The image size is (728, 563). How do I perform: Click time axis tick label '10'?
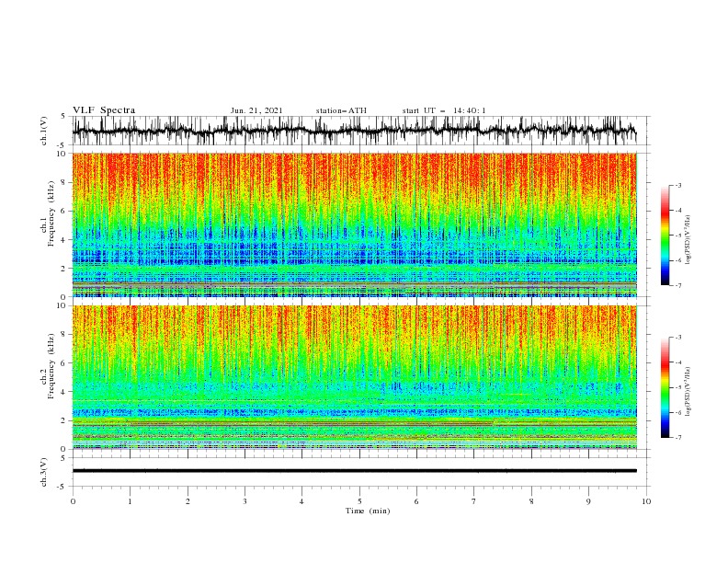(x=646, y=501)
